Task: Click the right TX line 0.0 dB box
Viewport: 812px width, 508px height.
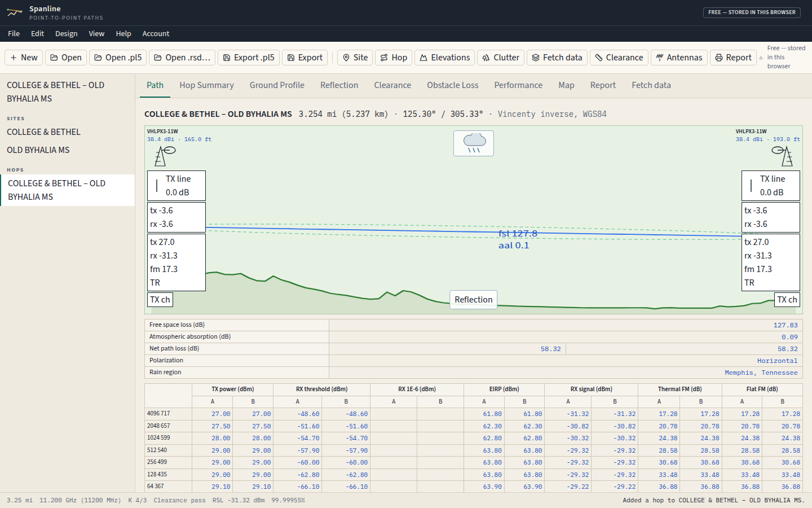Action: (771, 186)
